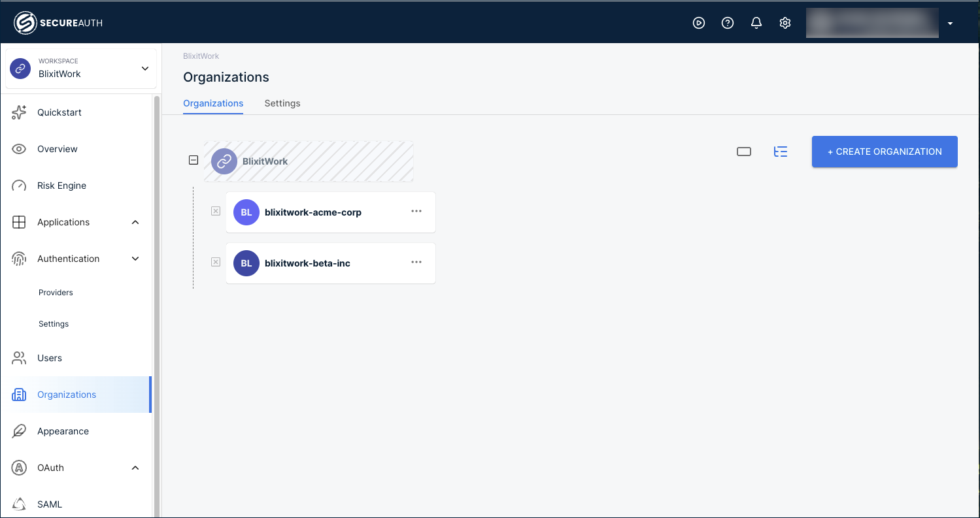Switch to the Settings tab
This screenshot has height=518, width=980.
[282, 103]
